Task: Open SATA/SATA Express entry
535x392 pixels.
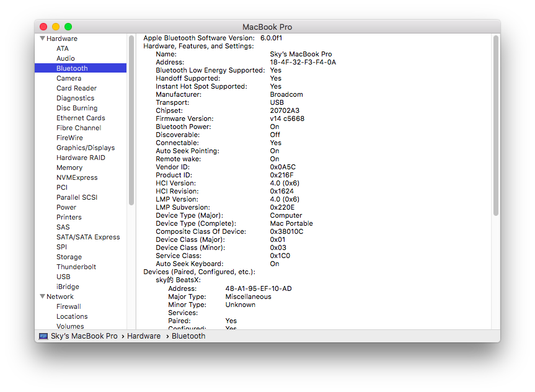Action: pos(88,237)
